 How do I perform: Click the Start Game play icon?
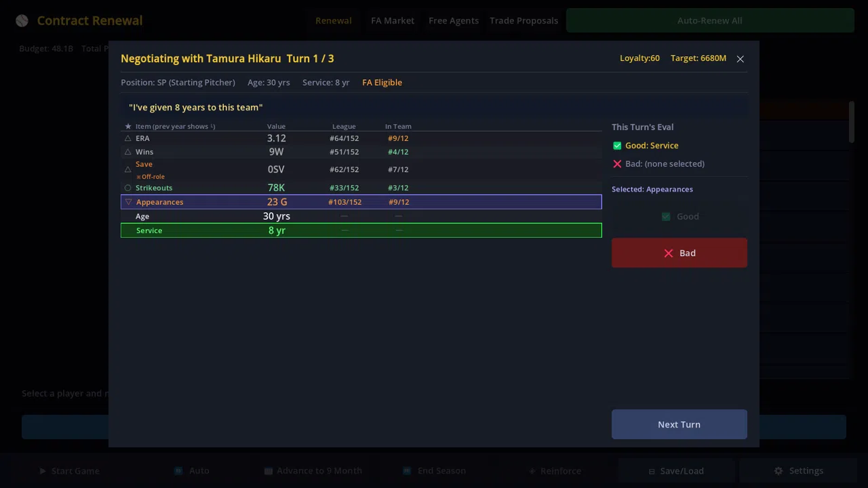tap(43, 470)
